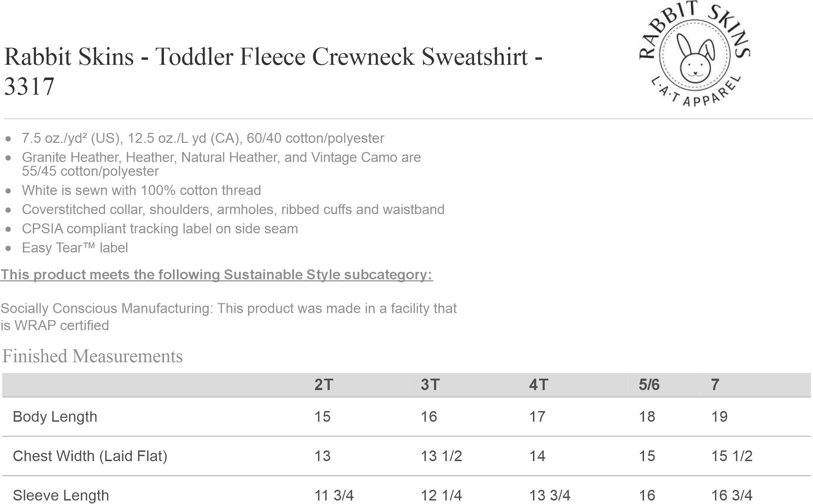Click the CPSIA compliant tracking label text
The image size is (813, 504).
[160, 229]
